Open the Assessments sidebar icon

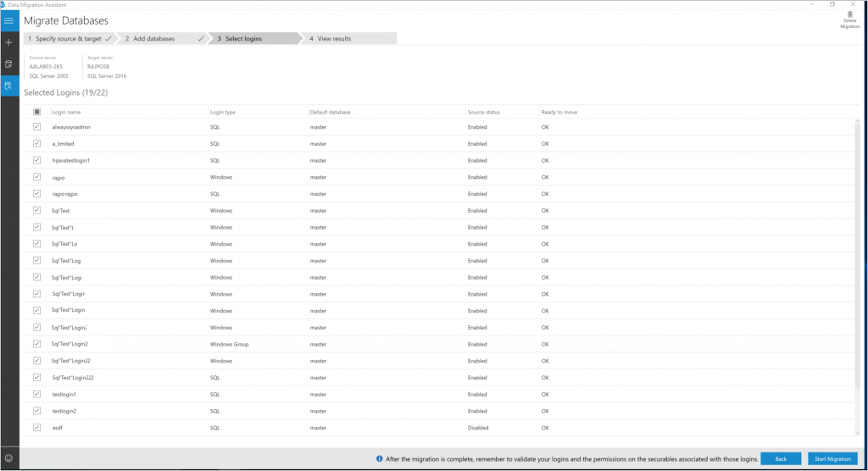pyautogui.click(x=8, y=64)
